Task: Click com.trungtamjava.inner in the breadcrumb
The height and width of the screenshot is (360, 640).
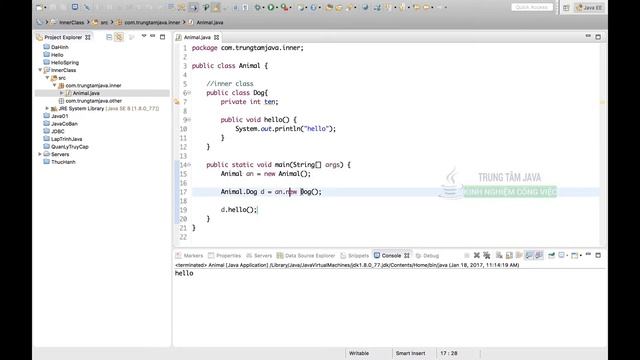Action: [x=152, y=22]
